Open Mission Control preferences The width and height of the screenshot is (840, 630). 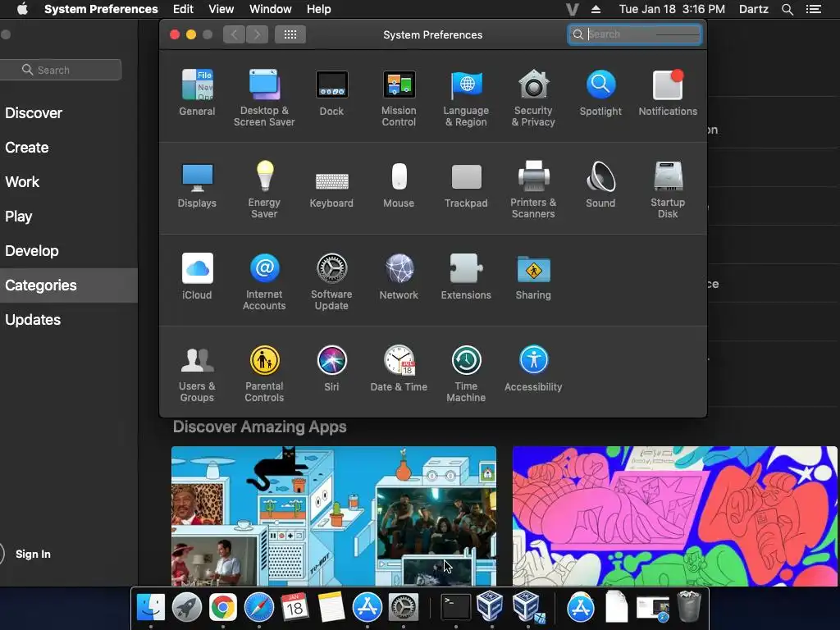pos(399,98)
